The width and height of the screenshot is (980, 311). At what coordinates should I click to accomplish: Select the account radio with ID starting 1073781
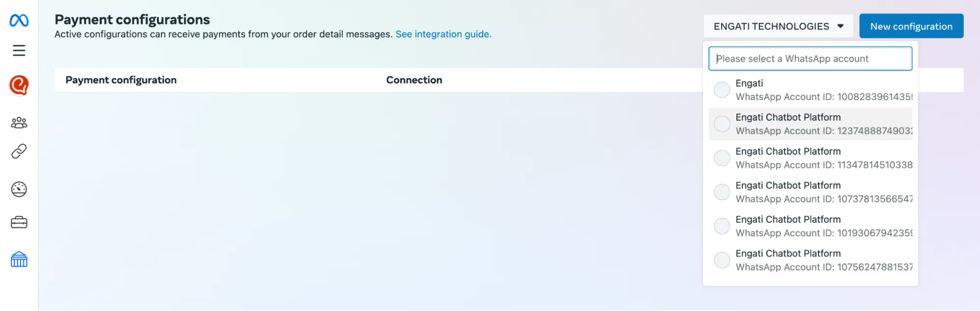coord(722,192)
